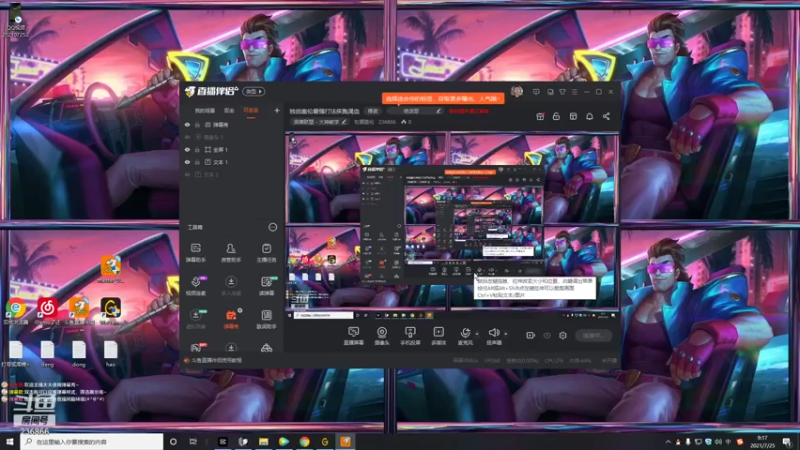Edit the 英雄联盟 - 大神教学 category tag
The image size is (800, 450).
click(x=320, y=122)
